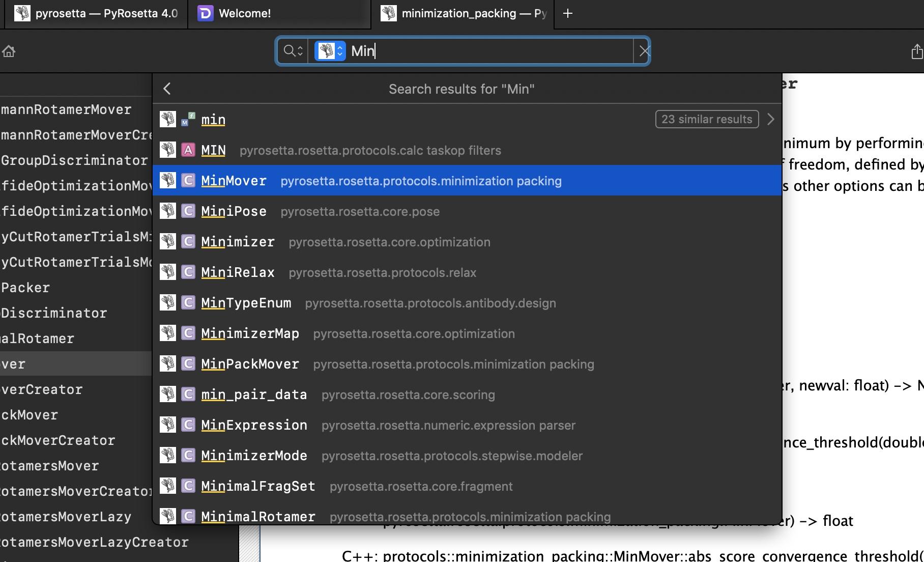This screenshot has width=924, height=562.
Task: Click the module icon next to min
Action: 188,120
